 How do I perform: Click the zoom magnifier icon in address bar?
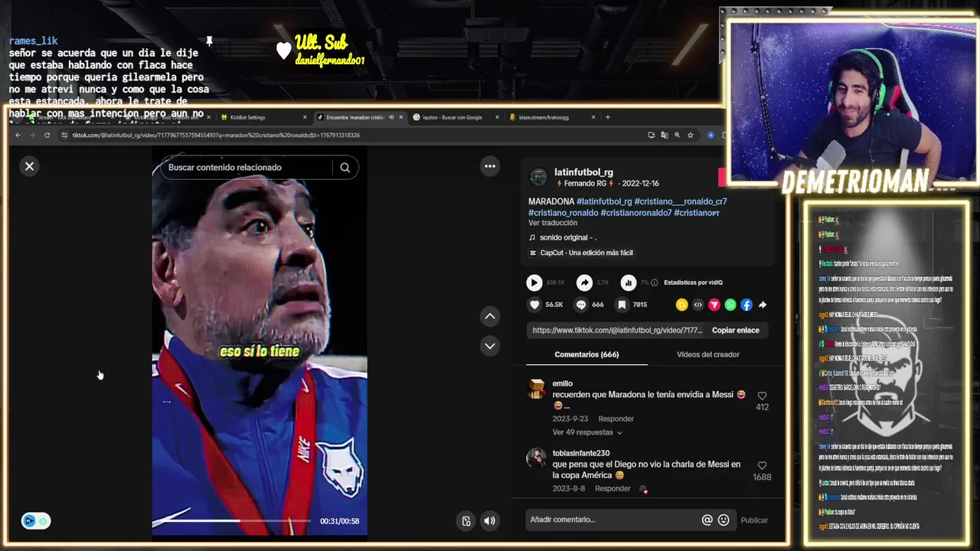pos(677,135)
